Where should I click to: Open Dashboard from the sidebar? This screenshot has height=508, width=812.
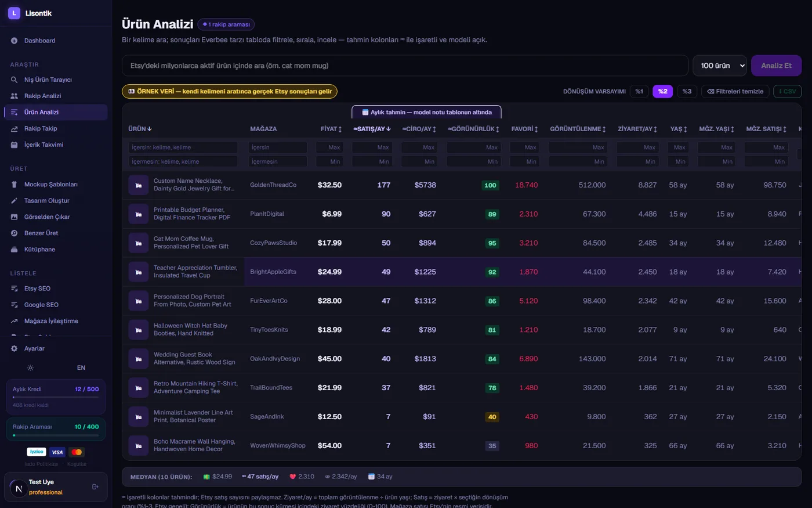(56, 41)
